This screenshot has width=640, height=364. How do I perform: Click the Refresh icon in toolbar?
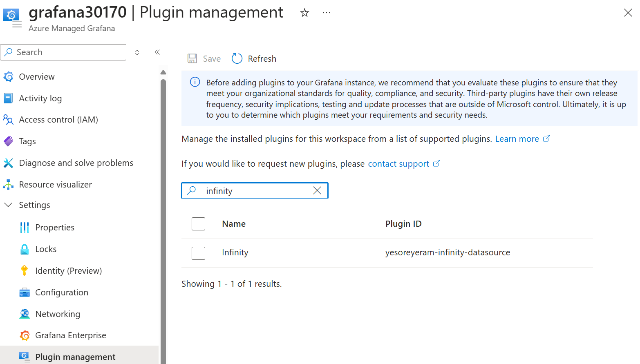tap(237, 59)
